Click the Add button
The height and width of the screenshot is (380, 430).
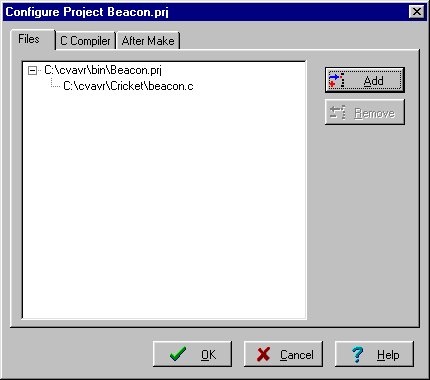[365, 80]
